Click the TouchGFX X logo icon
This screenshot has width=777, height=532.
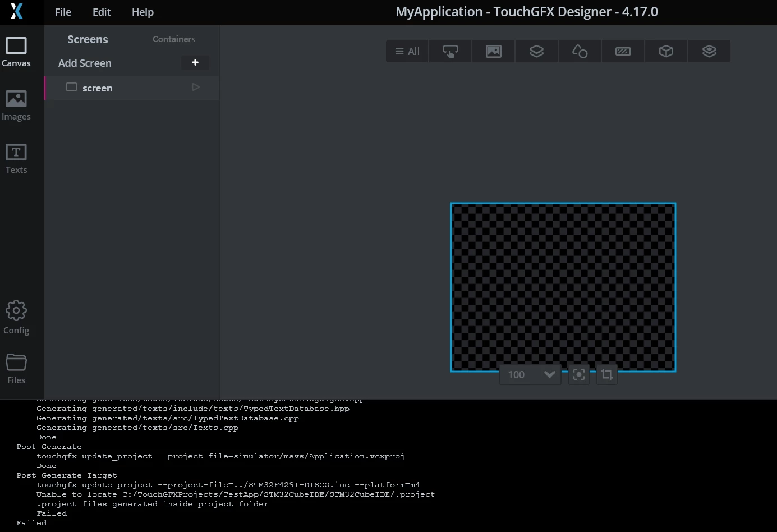17,11
